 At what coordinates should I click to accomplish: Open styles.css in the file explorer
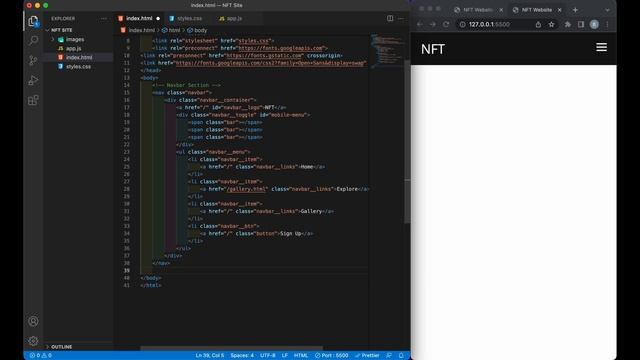(x=78, y=67)
